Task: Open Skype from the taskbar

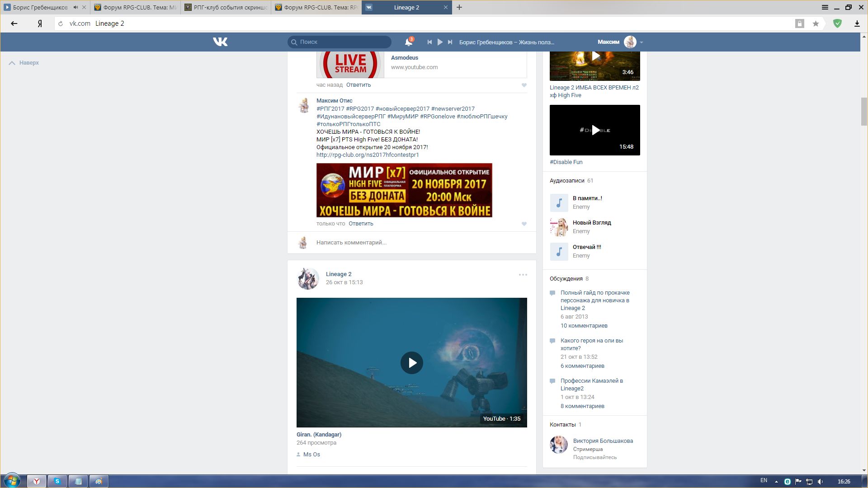Action: (x=57, y=481)
